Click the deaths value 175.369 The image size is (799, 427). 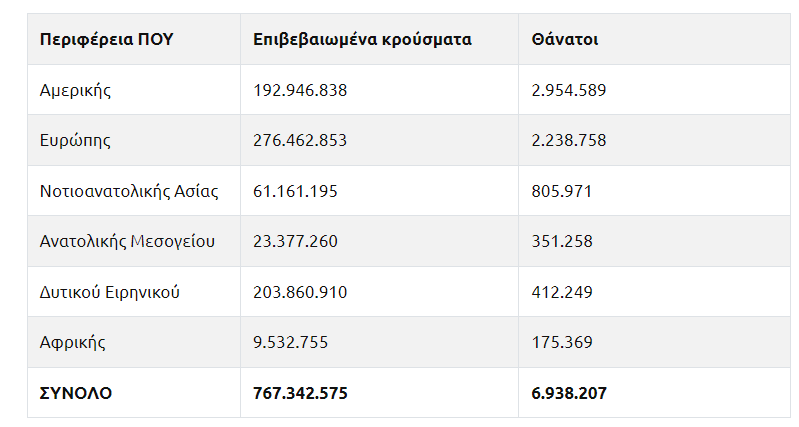[x=562, y=342]
